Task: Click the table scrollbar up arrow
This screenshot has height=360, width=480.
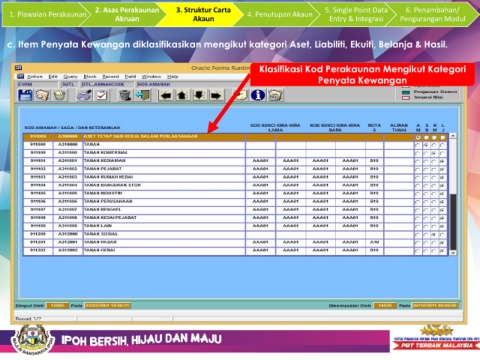Action: 453,136
